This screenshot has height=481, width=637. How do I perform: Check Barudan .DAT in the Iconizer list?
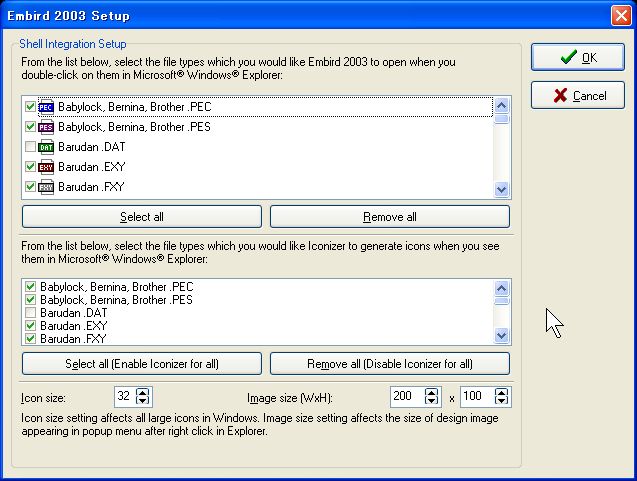[x=30, y=312]
